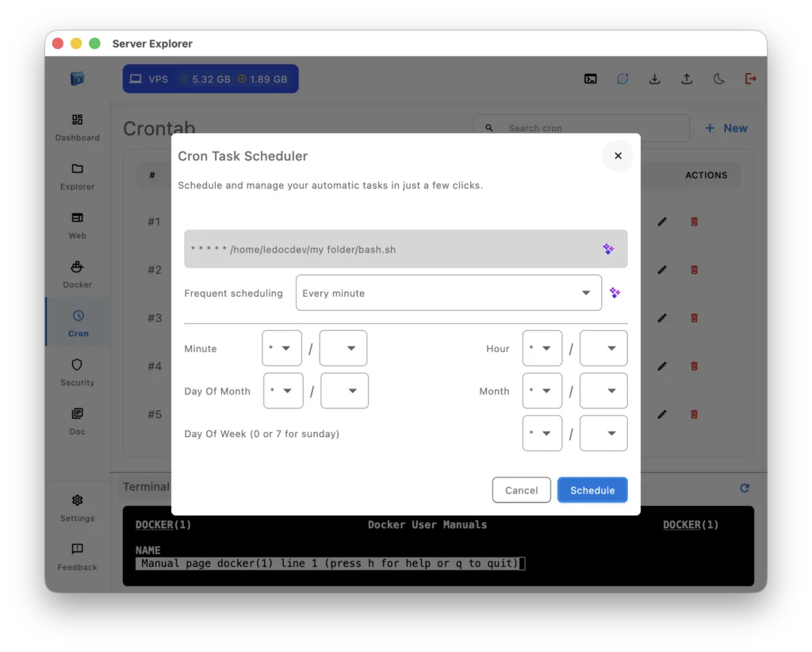
Task: Click the Search cron input field
Action: [581, 128]
